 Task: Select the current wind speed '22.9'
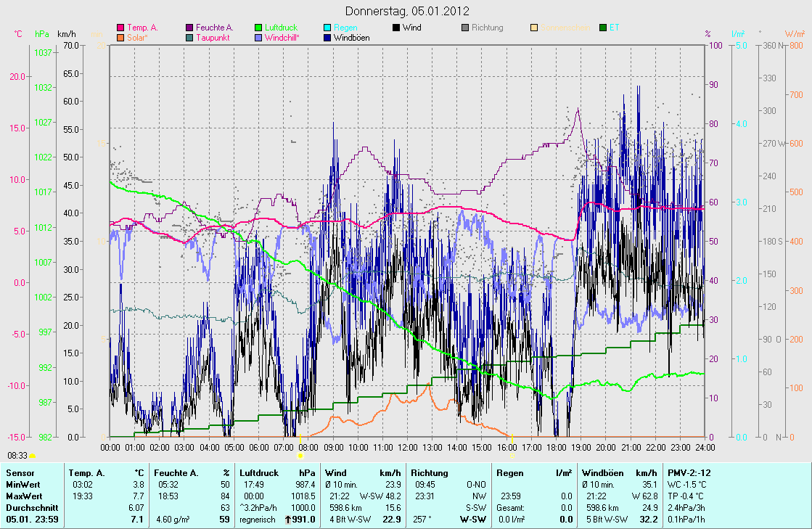392,520
